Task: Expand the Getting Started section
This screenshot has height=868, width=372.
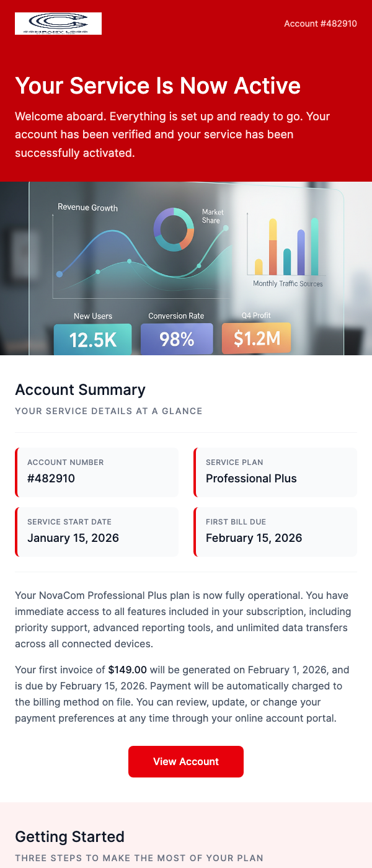Action: (x=69, y=837)
